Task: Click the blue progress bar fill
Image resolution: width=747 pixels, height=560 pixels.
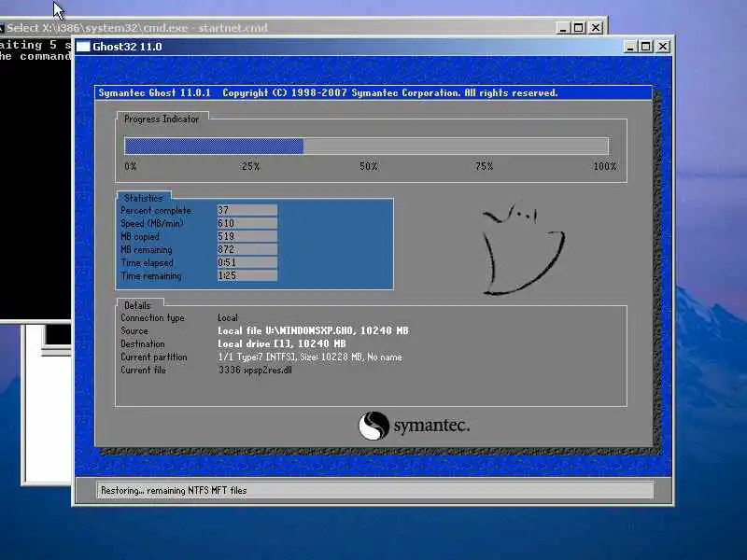Action: (214, 147)
